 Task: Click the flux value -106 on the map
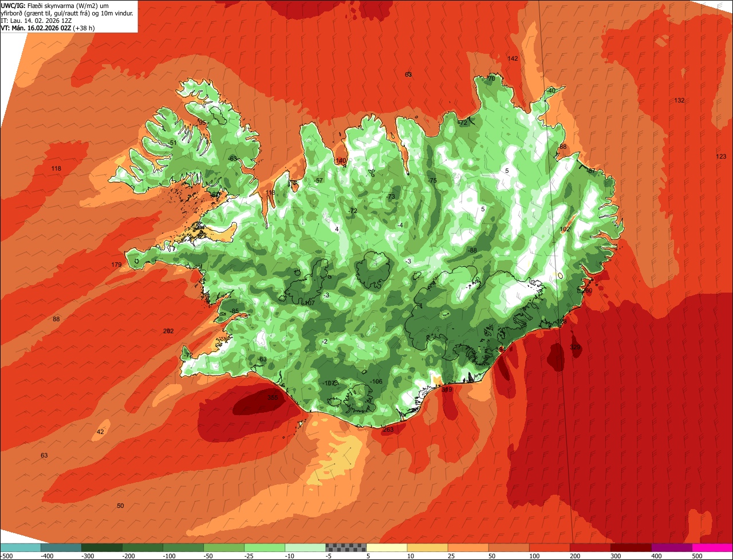click(376, 381)
